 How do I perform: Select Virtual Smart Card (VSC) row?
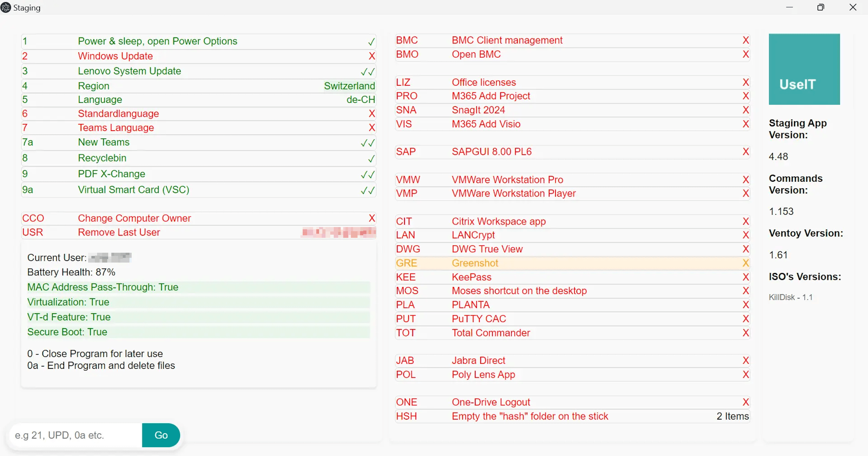point(199,190)
